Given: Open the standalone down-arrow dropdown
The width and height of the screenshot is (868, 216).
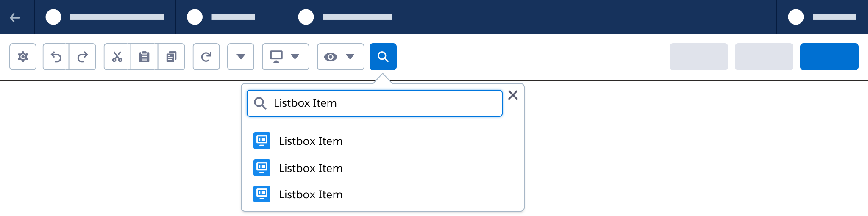Looking at the screenshot, I should 241,57.
